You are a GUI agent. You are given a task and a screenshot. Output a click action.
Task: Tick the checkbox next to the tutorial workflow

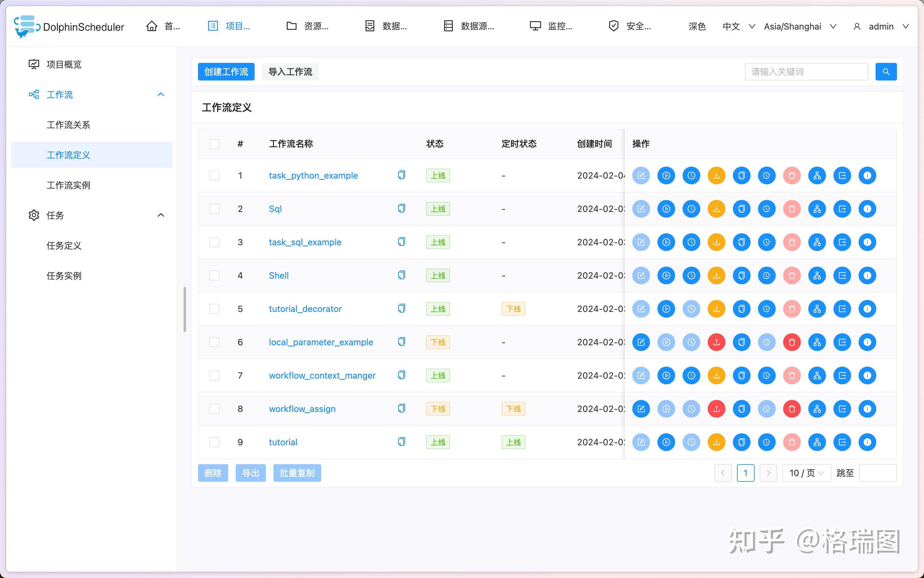[214, 442]
